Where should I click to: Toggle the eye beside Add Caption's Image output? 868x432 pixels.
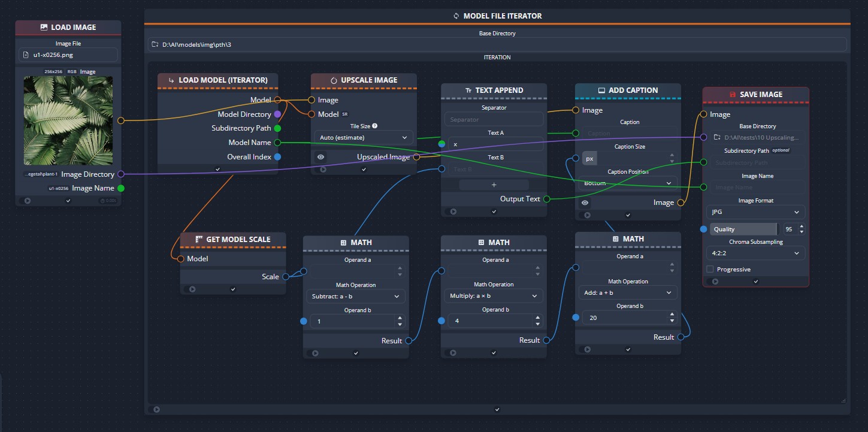coord(585,202)
